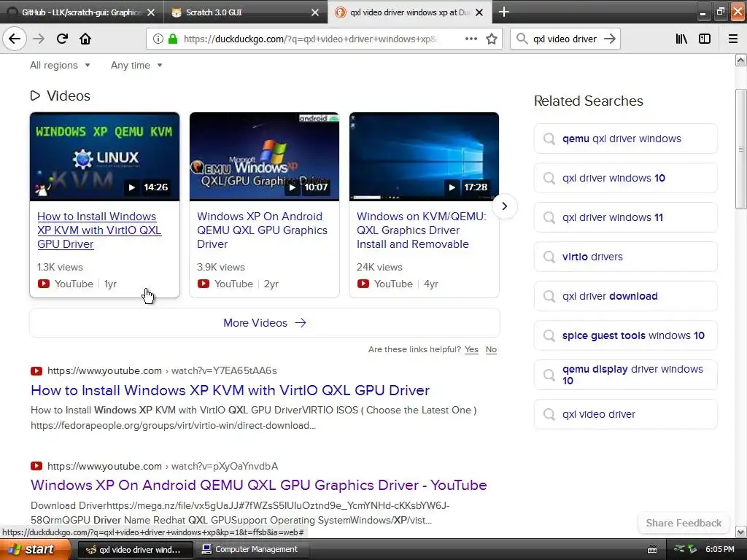Open the browser home page
Image resolution: width=747 pixels, height=560 pixels.
click(85, 39)
